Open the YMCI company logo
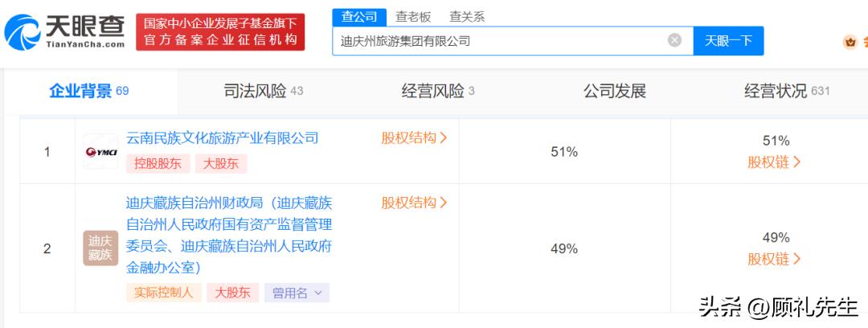This screenshot has height=328, width=868. click(x=100, y=151)
